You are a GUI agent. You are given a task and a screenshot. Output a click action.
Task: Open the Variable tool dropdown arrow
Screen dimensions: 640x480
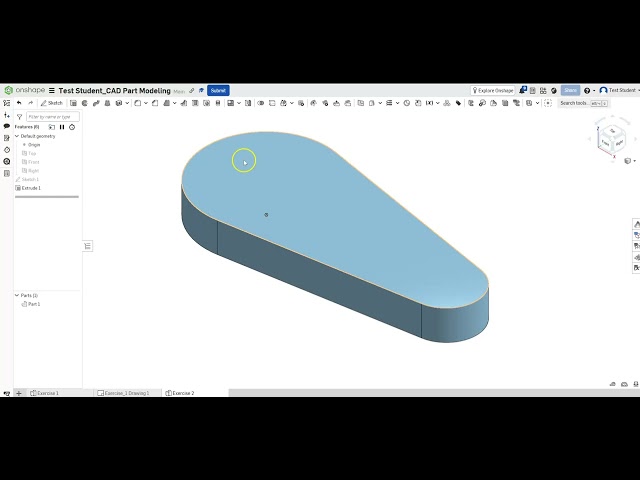pos(437,103)
